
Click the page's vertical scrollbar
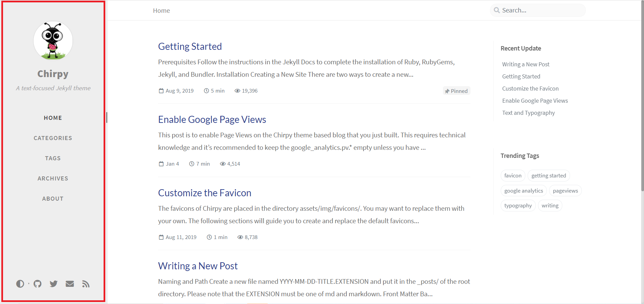[642, 101]
